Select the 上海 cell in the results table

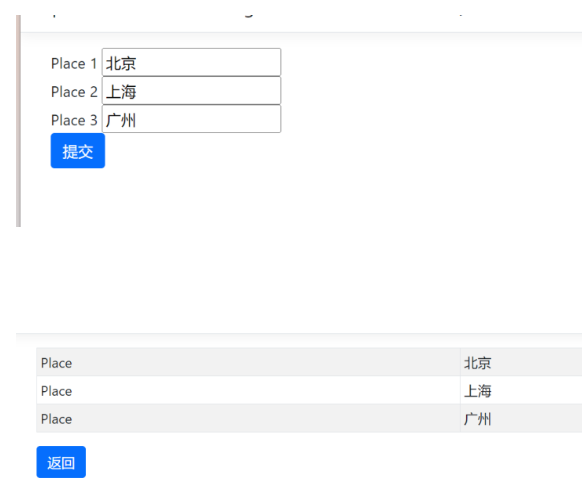click(521, 391)
